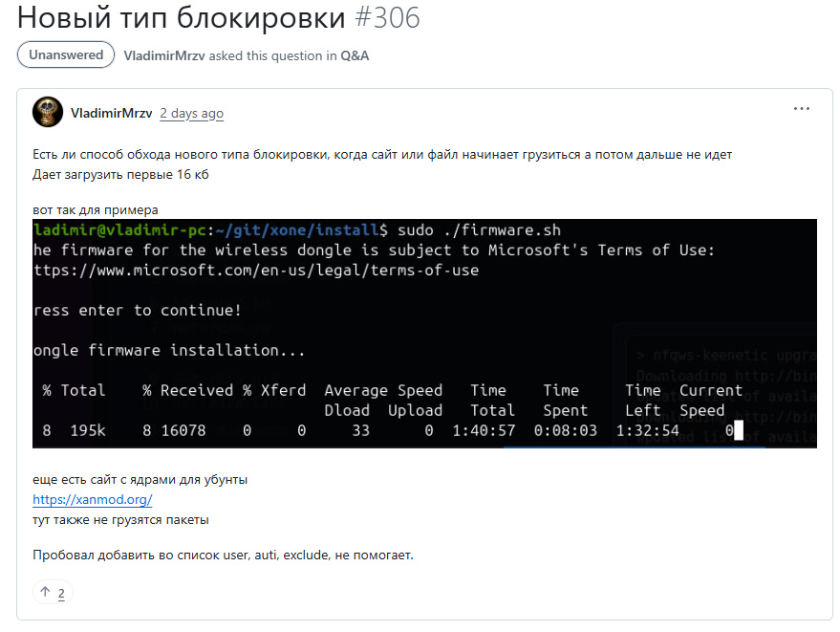Open VladimirMrzv's avatar image
This screenshot has width=840, height=632.
pos(48,112)
